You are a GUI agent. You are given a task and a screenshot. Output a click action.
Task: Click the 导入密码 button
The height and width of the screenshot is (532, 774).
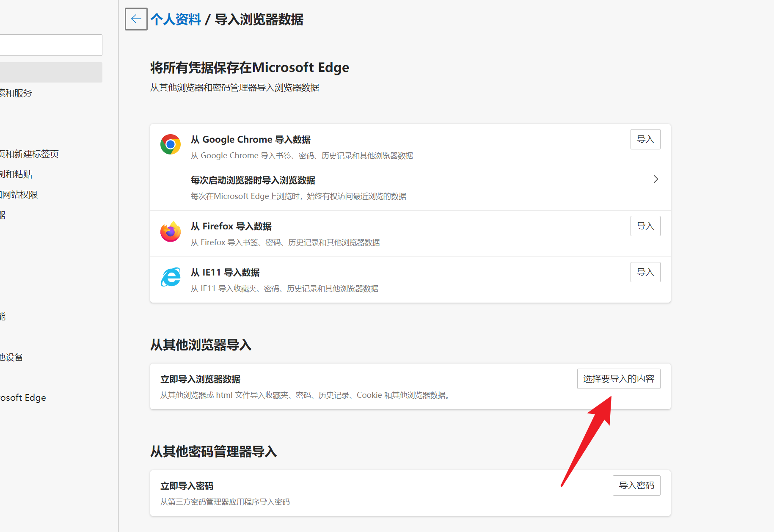pos(636,485)
